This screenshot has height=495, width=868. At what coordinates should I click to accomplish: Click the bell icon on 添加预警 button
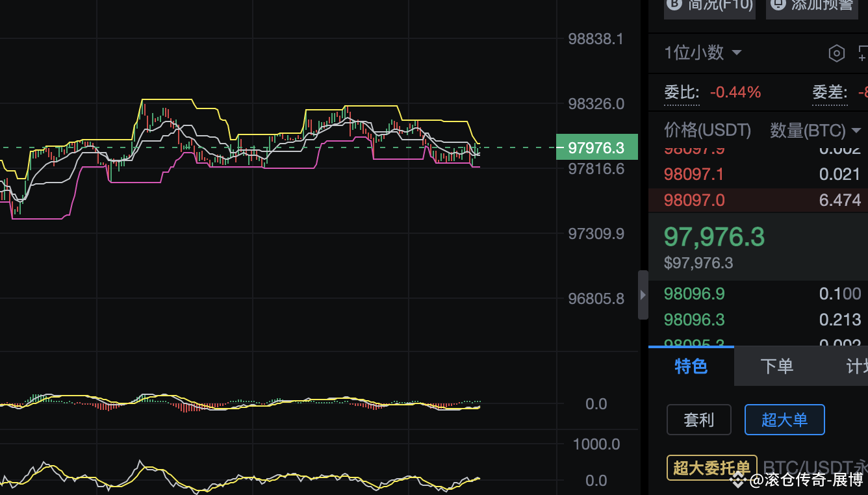pyautogui.click(x=778, y=5)
